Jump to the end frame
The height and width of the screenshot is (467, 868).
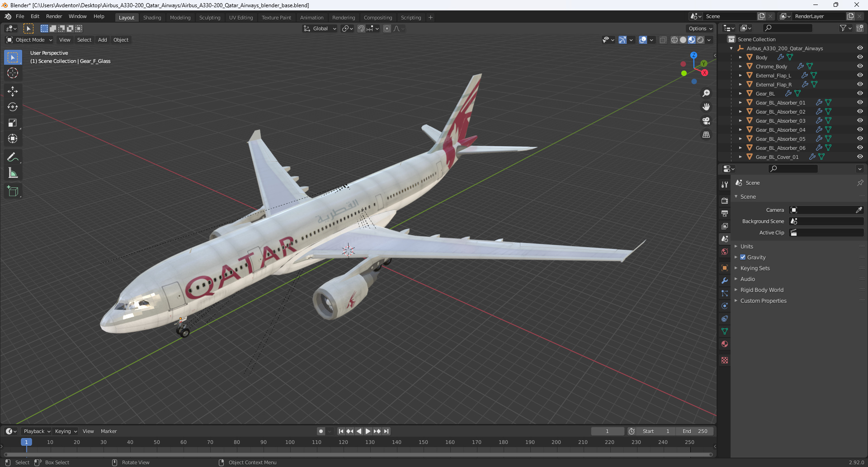click(x=386, y=431)
